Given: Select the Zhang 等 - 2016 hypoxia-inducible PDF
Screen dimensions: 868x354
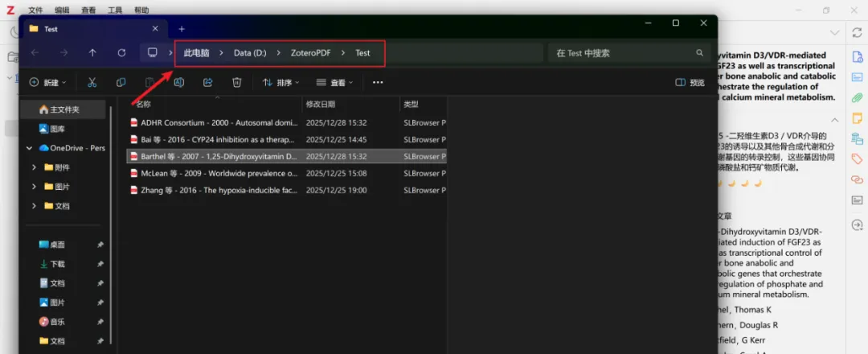Looking at the screenshot, I should (x=287, y=190).
